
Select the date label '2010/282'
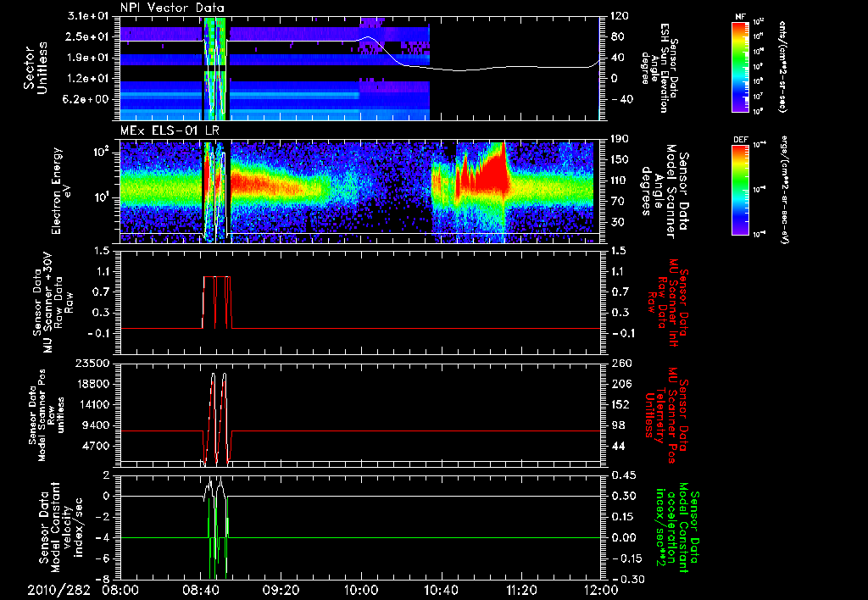58,590
